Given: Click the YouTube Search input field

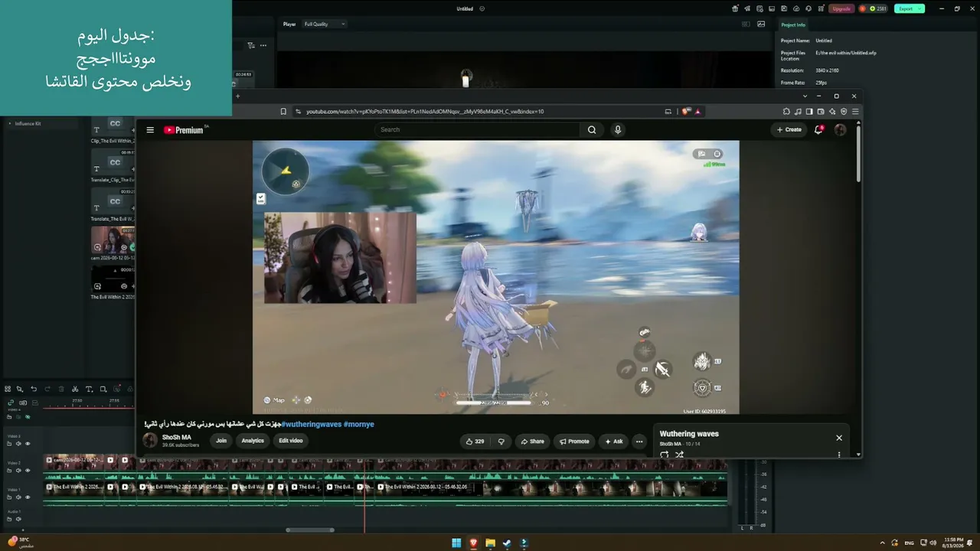Looking at the screenshot, I should [478, 130].
